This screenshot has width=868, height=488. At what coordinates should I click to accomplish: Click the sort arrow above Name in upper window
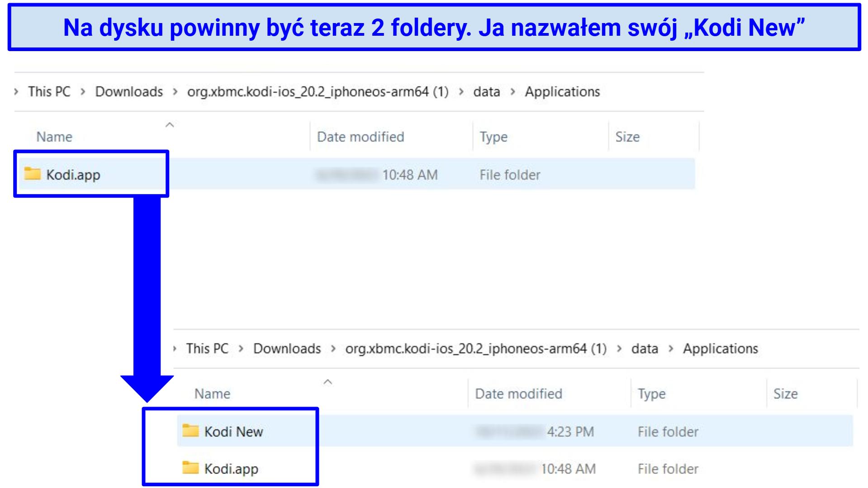170,125
